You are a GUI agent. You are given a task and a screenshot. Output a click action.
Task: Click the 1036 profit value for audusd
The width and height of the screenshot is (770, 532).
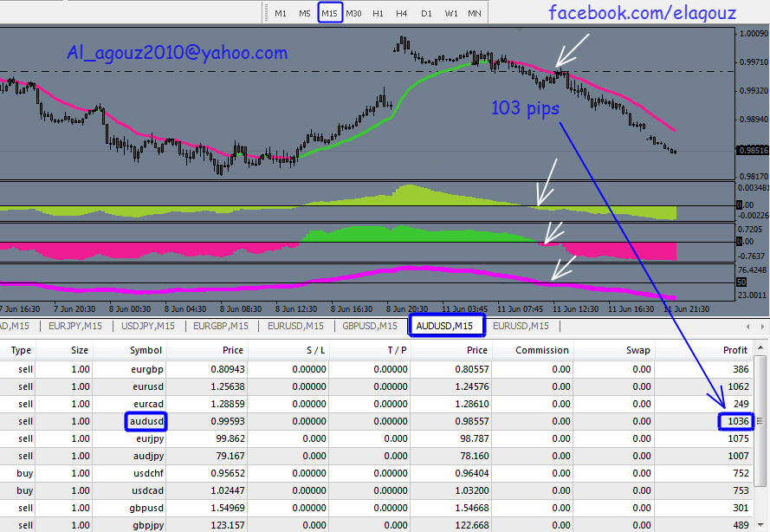pyautogui.click(x=738, y=421)
